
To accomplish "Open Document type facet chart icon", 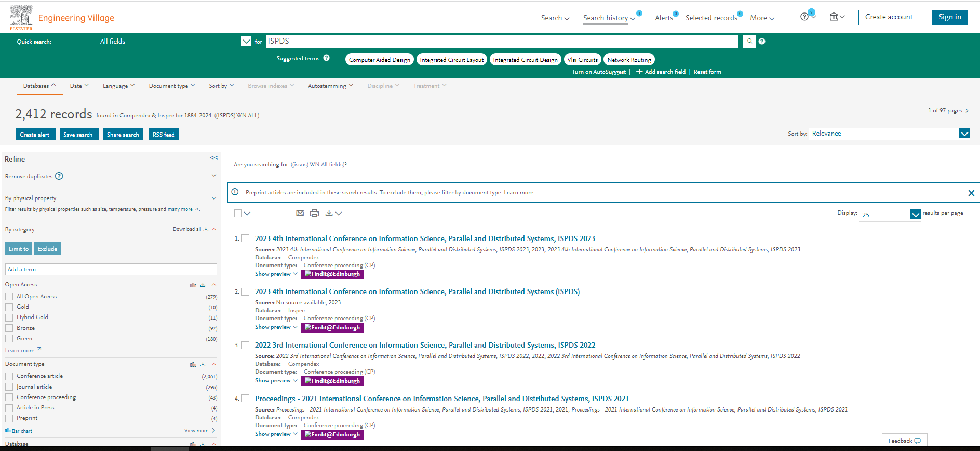I will (193, 364).
